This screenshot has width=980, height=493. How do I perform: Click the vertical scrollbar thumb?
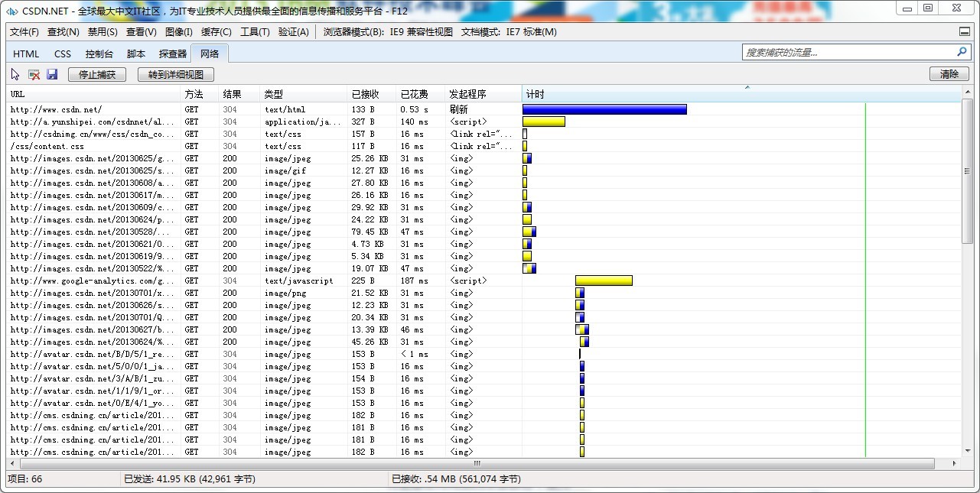[x=968, y=172]
